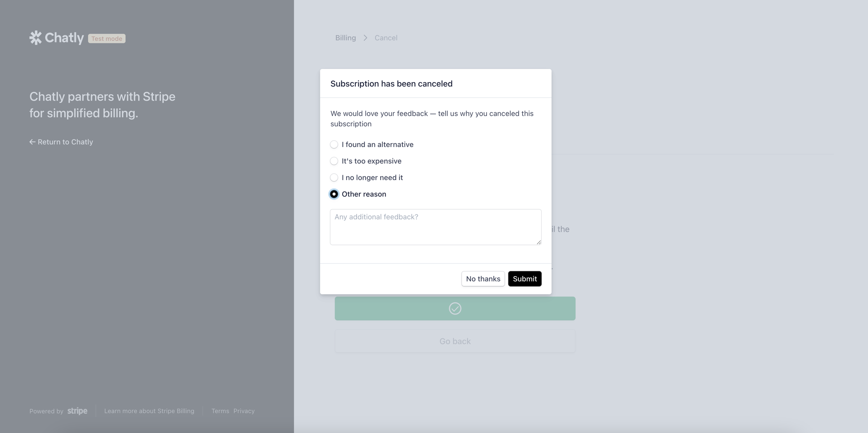Screen dimensions: 868x433
Task: Submit the cancellation feedback
Action: click(x=524, y=279)
